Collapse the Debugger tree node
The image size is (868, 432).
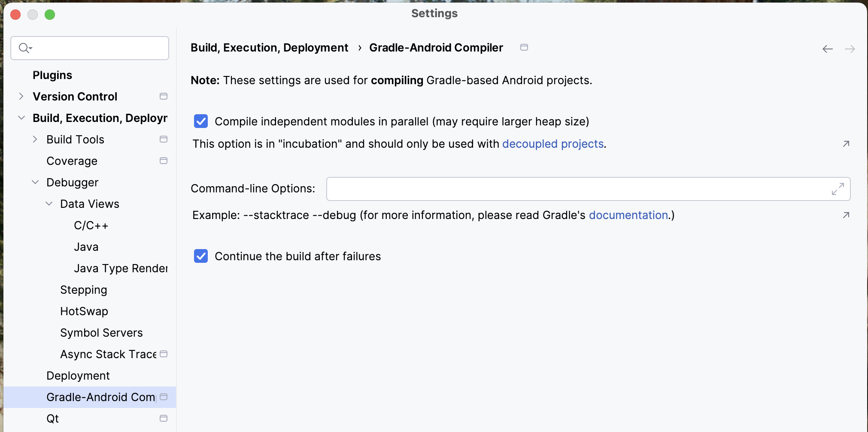[x=35, y=182]
